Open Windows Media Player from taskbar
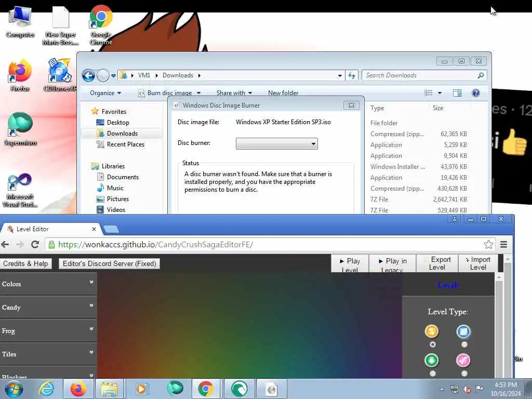The image size is (532, 399). click(x=141, y=389)
